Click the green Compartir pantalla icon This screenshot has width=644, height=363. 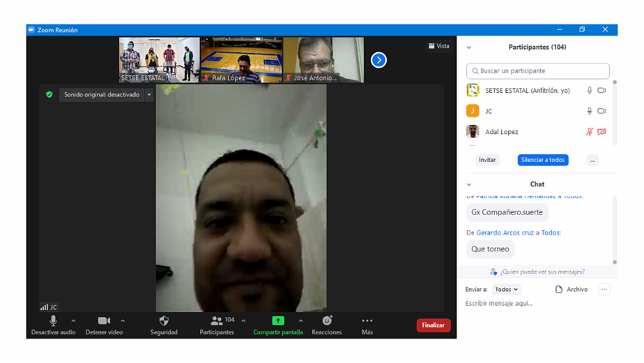coord(278,320)
